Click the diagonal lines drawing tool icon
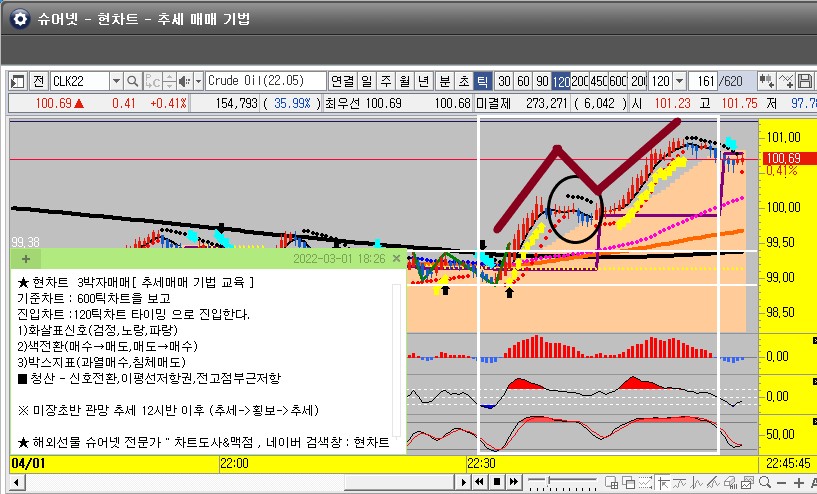This screenshot has height=494, width=817. pos(714,482)
